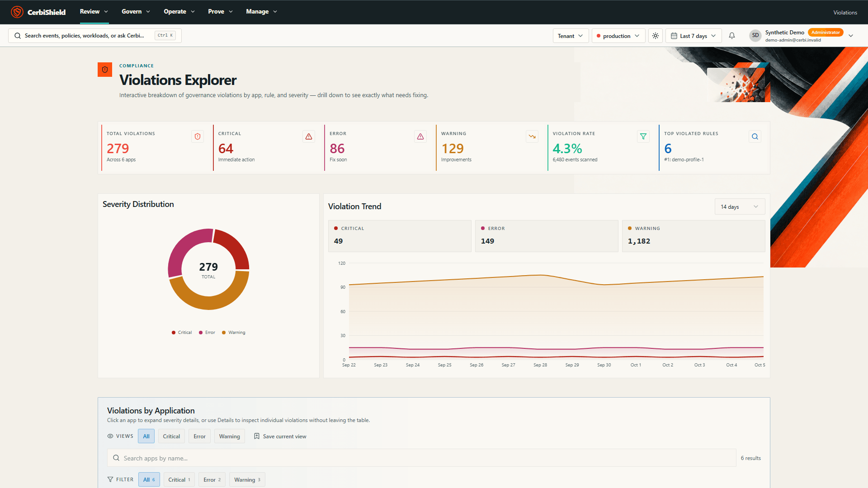The image size is (868, 488).
Task: Click the shield icon on Total Violations card
Action: (x=198, y=136)
